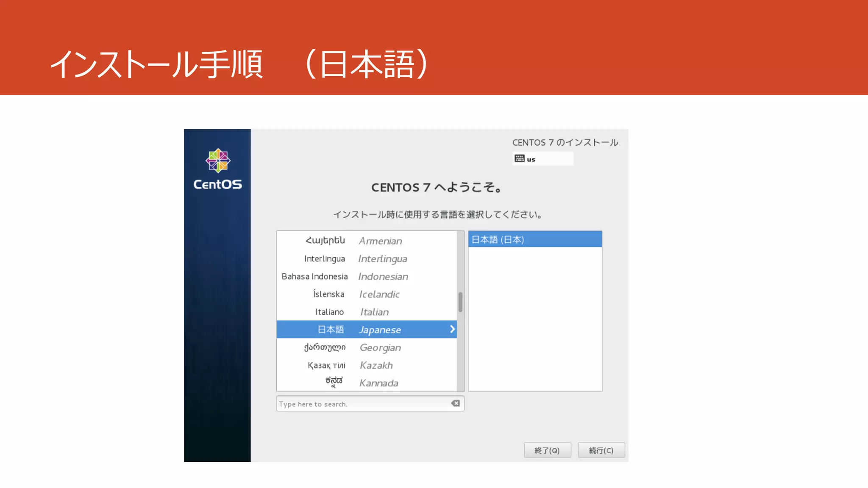Select Íslenska Icelandic language
The width and height of the screenshot is (868, 488).
[x=367, y=294]
